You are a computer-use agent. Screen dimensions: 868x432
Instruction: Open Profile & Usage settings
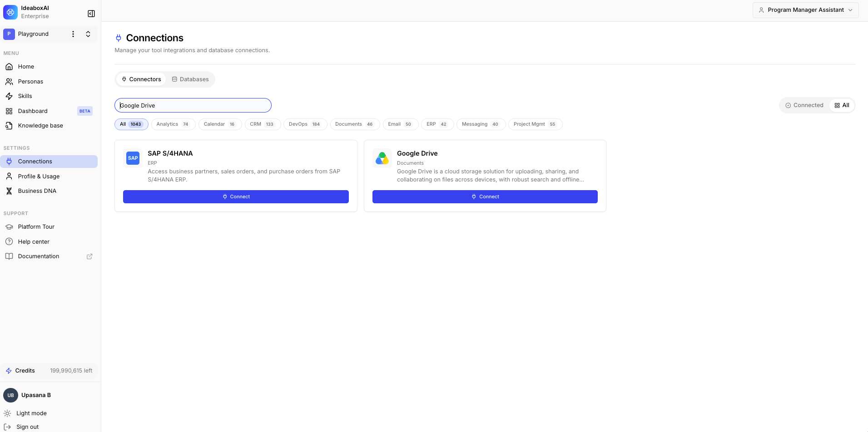click(x=49, y=177)
